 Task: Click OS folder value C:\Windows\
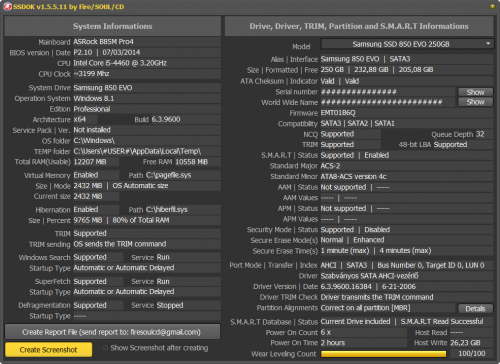click(x=94, y=141)
